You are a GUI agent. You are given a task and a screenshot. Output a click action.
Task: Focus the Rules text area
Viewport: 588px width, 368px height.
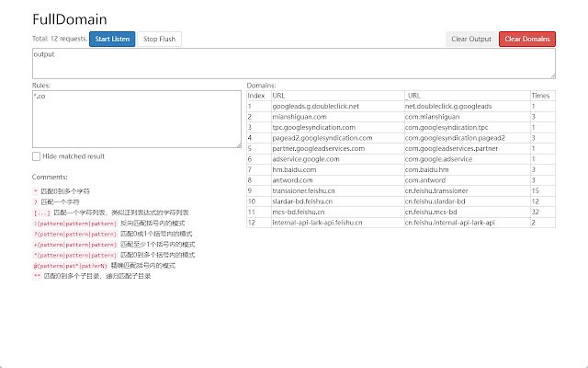tap(137, 119)
